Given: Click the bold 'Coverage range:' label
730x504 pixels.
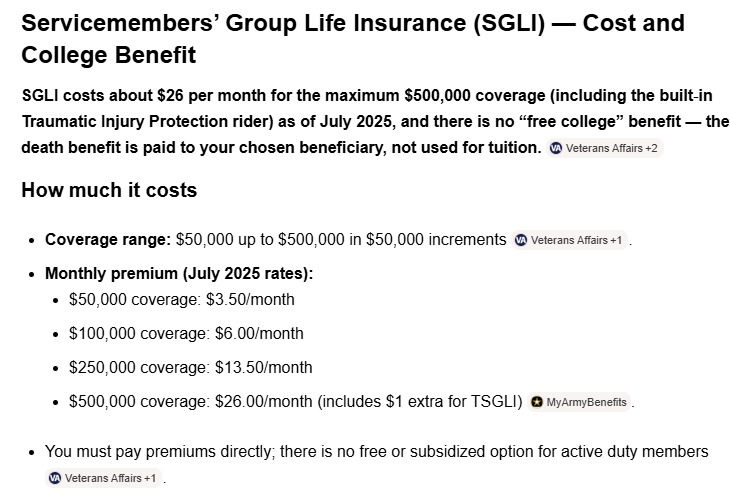Looking at the screenshot, I should point(108,240).
